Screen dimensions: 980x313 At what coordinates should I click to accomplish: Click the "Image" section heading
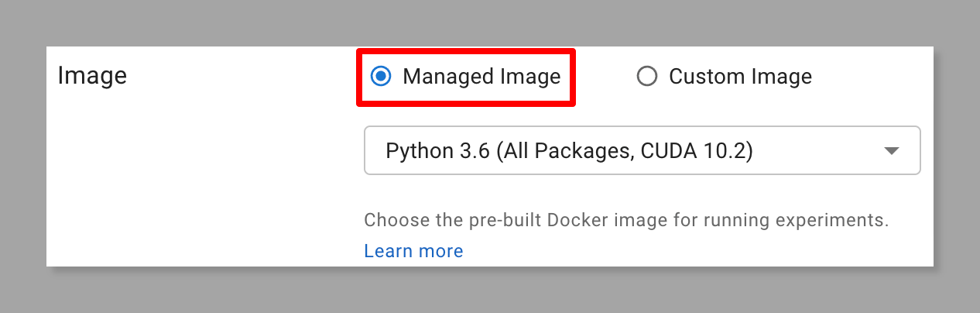click(92, 77)
